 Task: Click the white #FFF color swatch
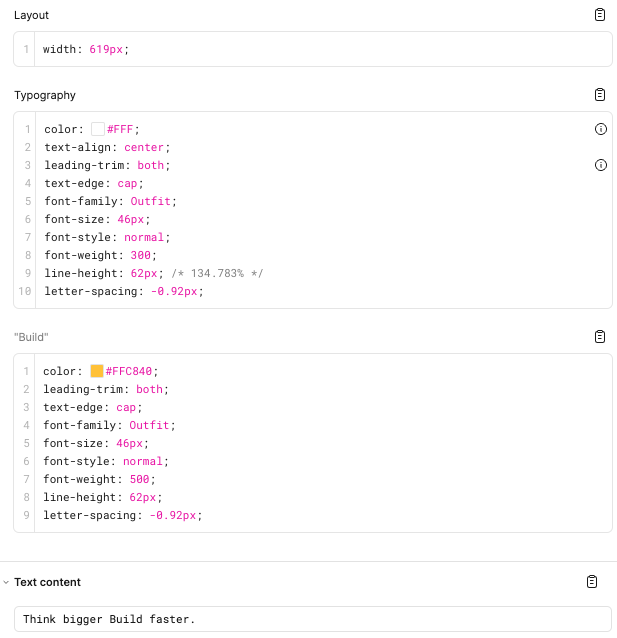(98, 129)
